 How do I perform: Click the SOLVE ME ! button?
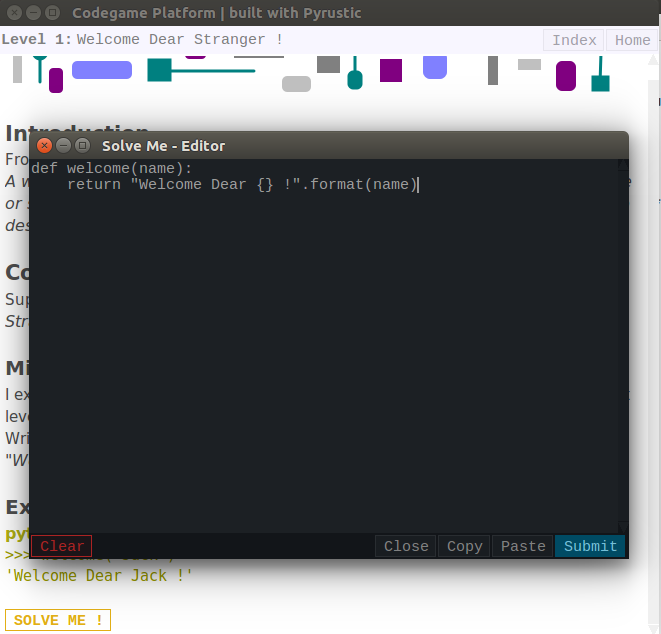58,620
